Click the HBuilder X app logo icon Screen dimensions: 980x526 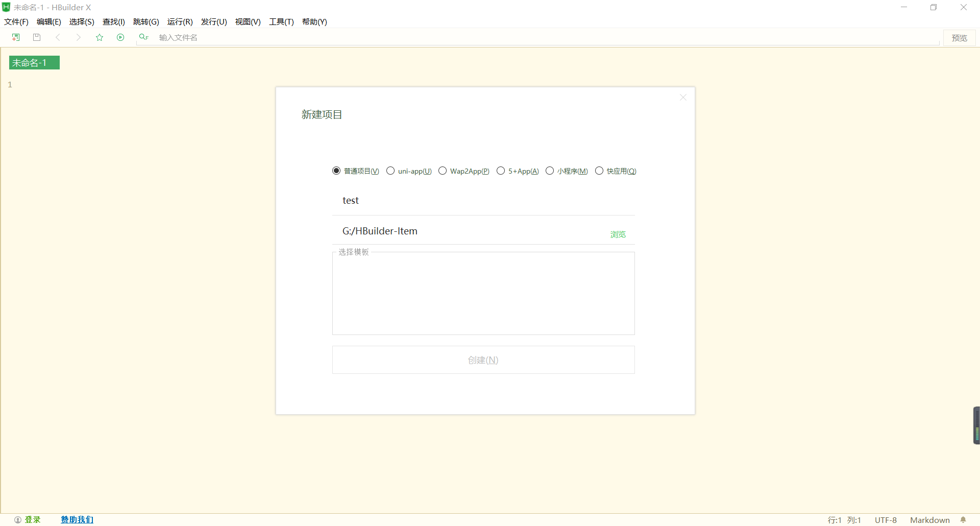pos(6,7)
